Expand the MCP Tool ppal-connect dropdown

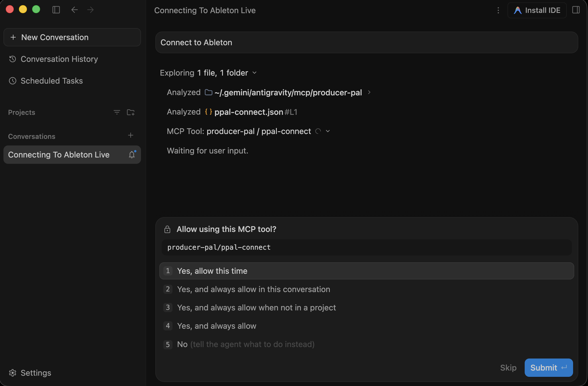pyautogui.click(x=328, y=131)
